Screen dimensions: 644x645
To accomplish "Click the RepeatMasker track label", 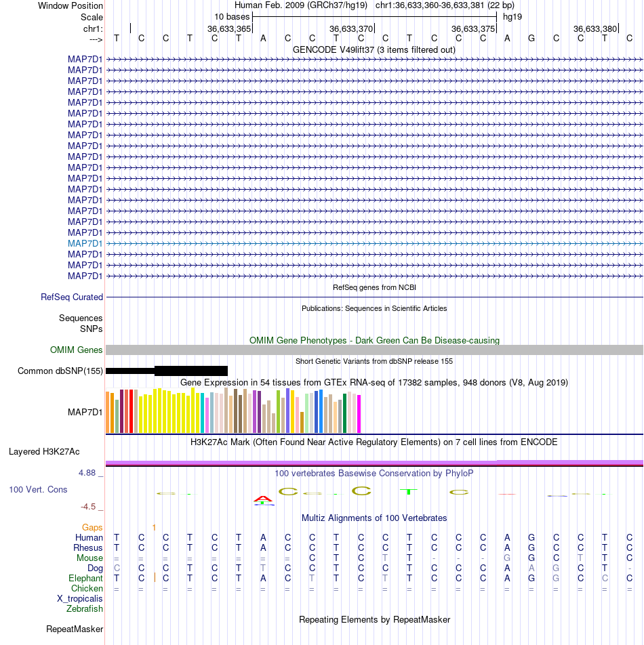I will click(x=75, y=629).
